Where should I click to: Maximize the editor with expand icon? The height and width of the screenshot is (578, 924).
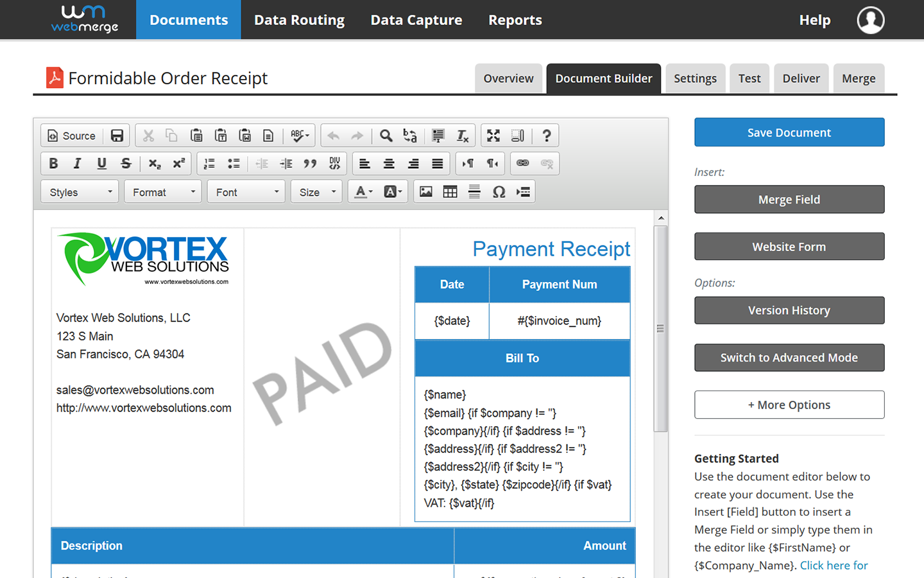click(x=493, y=136)
